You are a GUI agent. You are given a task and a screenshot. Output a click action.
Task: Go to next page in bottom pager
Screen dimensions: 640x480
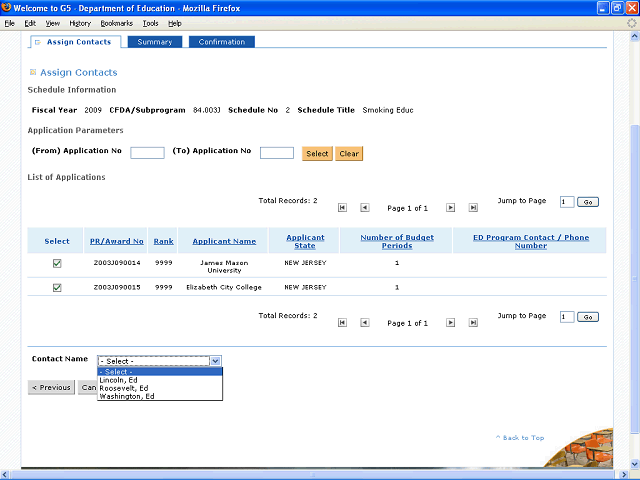(x=451, y=323)
